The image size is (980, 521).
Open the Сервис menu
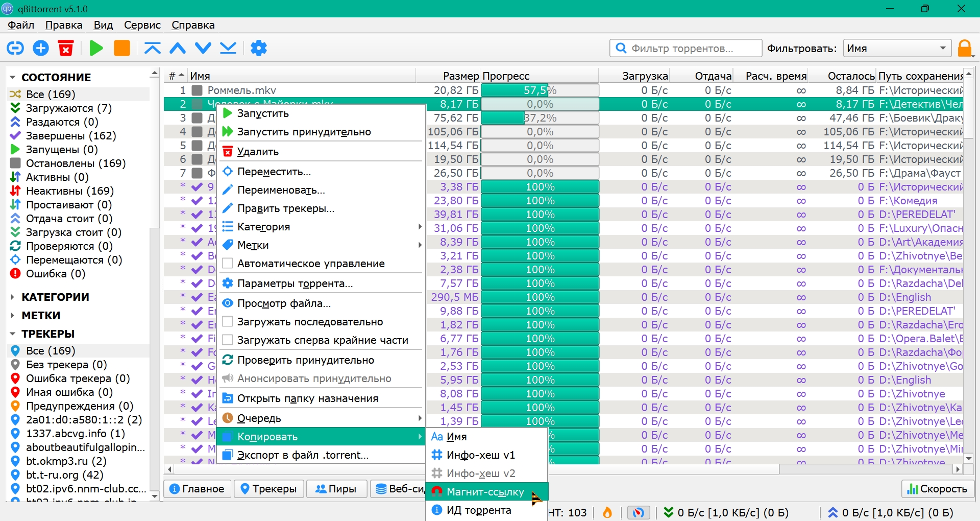142,25
